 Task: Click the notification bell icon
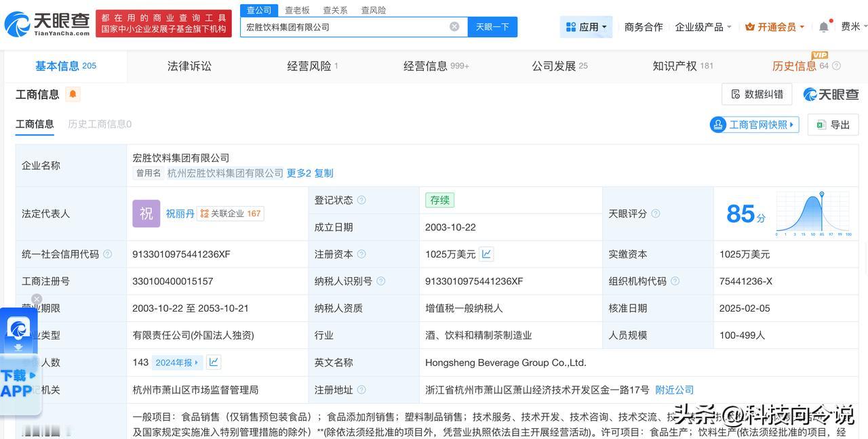(823, 26)
